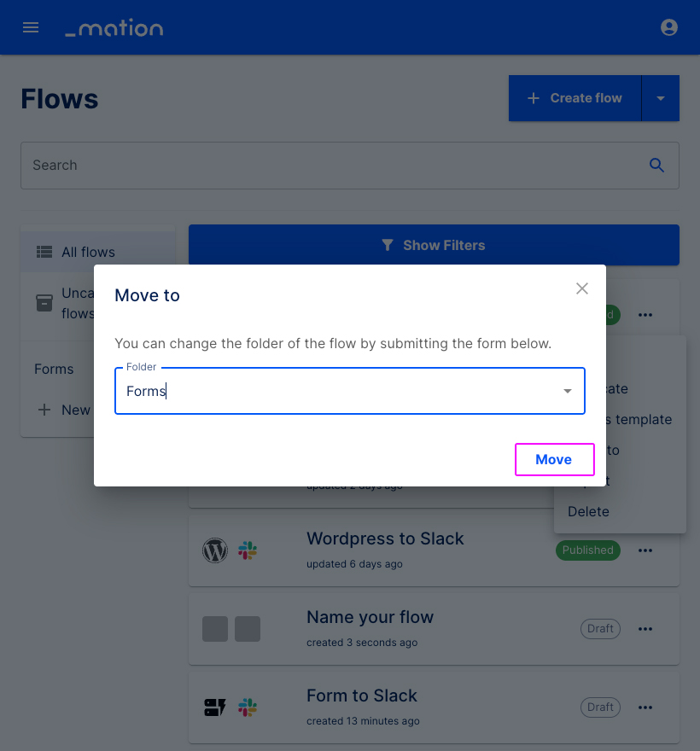Select the Forms folder in sidebar
Screen dimensions: 700x751
tap(54, 369)
